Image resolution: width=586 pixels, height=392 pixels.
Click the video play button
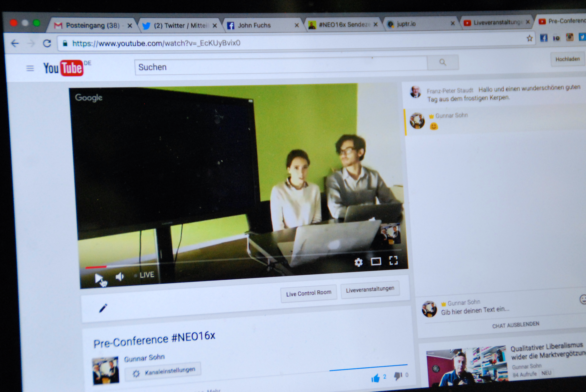98,278
